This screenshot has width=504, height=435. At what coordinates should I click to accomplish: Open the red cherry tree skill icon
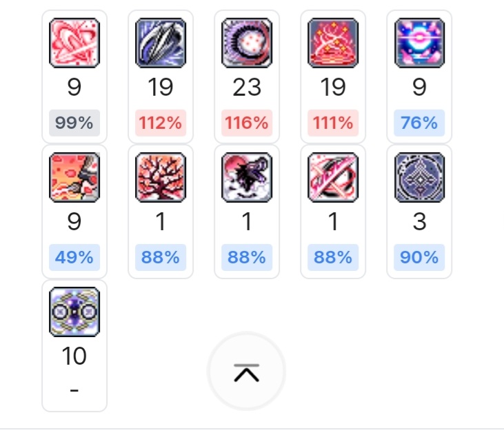pos(161,177)
